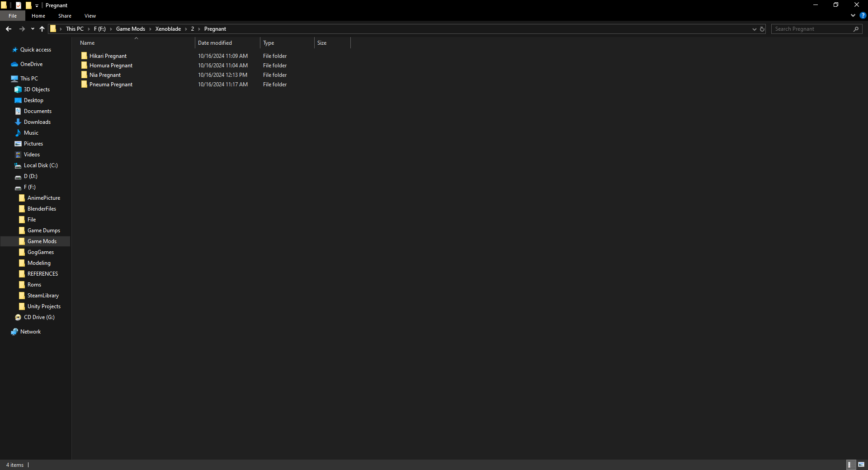Open Desktop in sidebar
Image resolution: width=868 pixels, height=470 pixels.
[x=33, y=100]
